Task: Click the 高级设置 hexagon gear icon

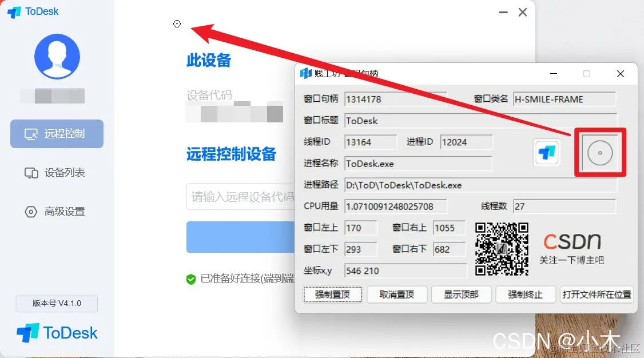Action: click(x=31, y=212)
